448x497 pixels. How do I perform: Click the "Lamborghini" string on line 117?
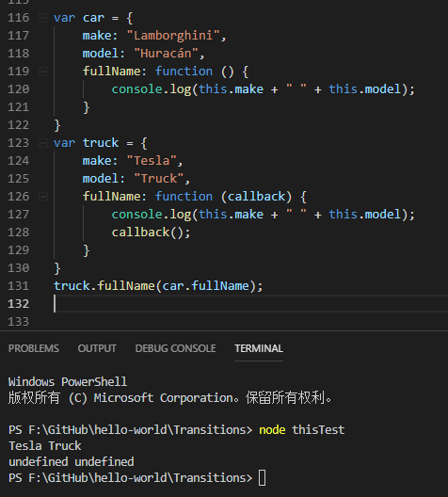[x=173, y=36]
